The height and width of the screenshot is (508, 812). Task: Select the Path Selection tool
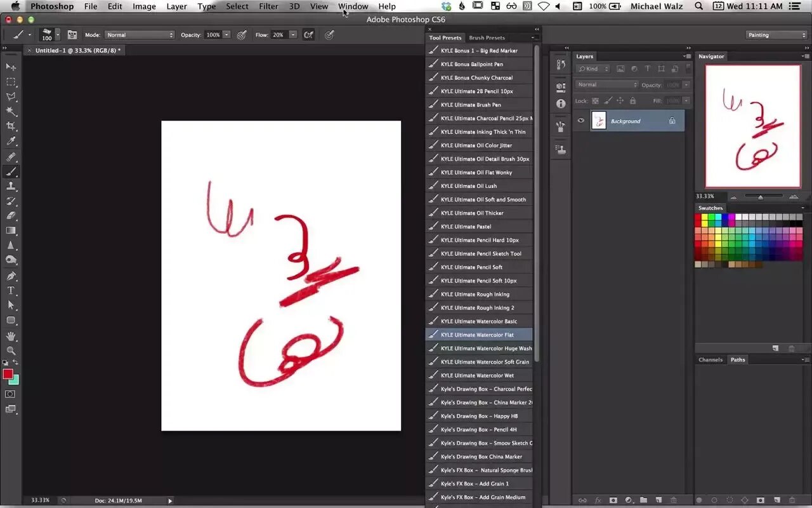tap(11, 305)
